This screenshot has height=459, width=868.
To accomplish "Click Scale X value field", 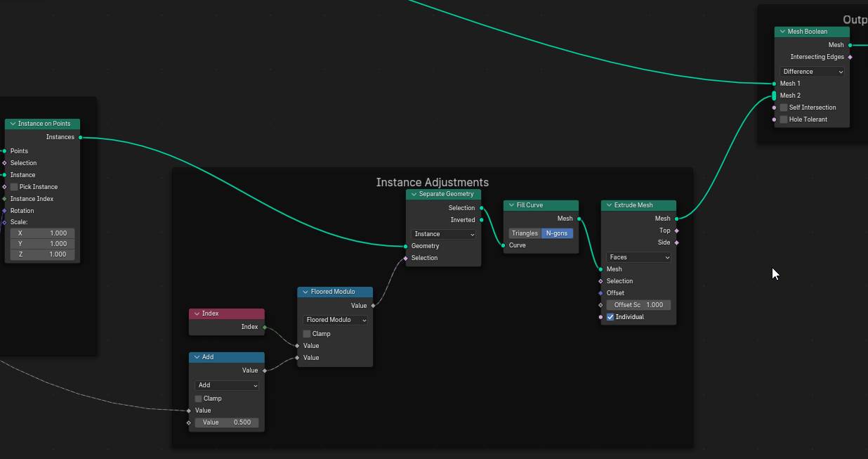I will 42,233.
